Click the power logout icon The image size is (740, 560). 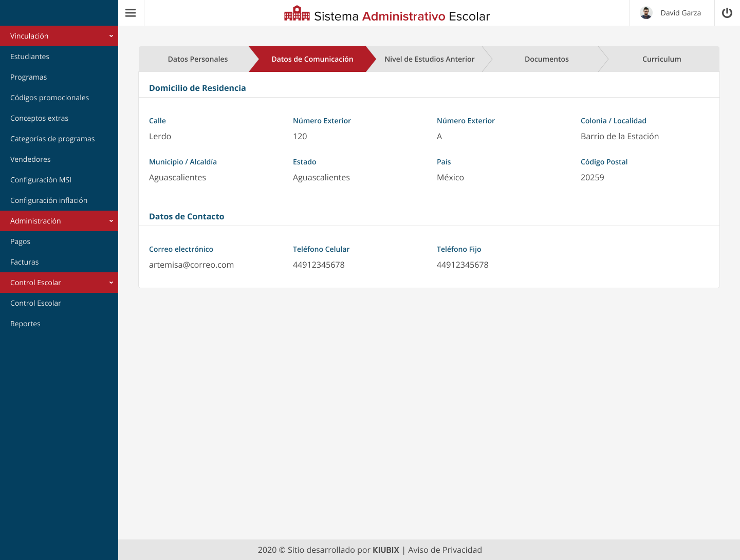tap(727, 13)
